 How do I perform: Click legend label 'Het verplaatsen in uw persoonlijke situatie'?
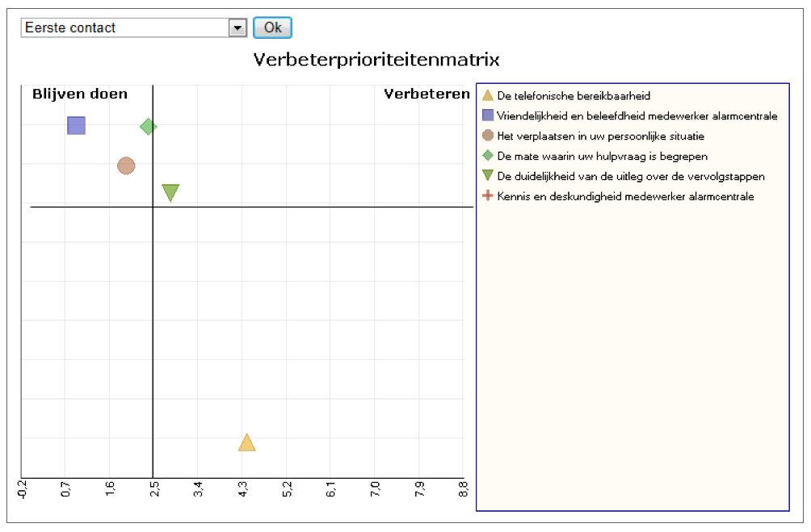(x=600, y=136)
